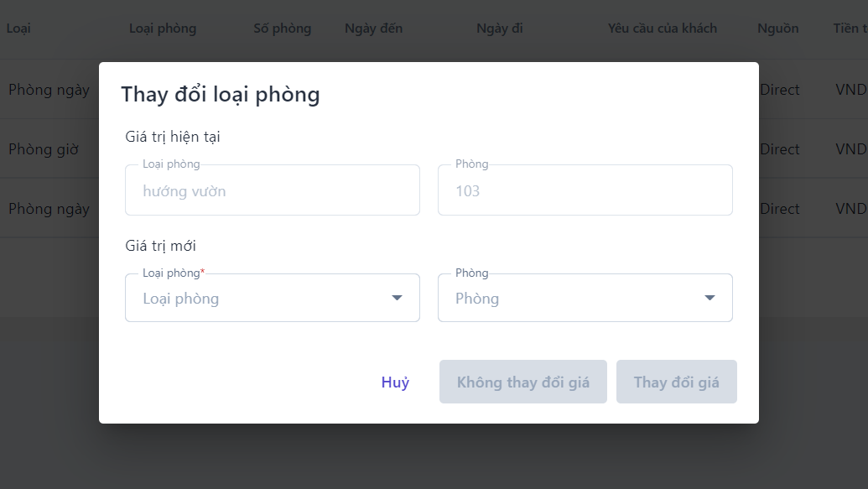
Task: Select the Phòng giờ table row
Action: (44, 149)
